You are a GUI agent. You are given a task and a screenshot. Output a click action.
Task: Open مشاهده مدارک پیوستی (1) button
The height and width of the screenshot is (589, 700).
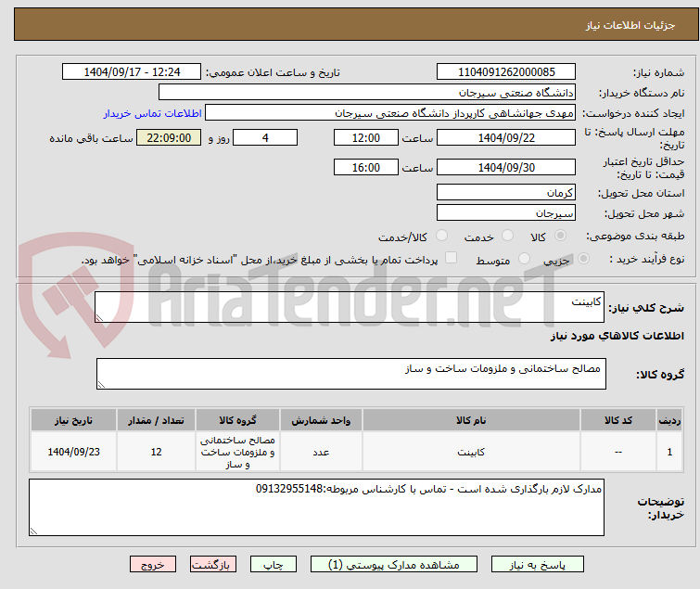tap(393, 565)
